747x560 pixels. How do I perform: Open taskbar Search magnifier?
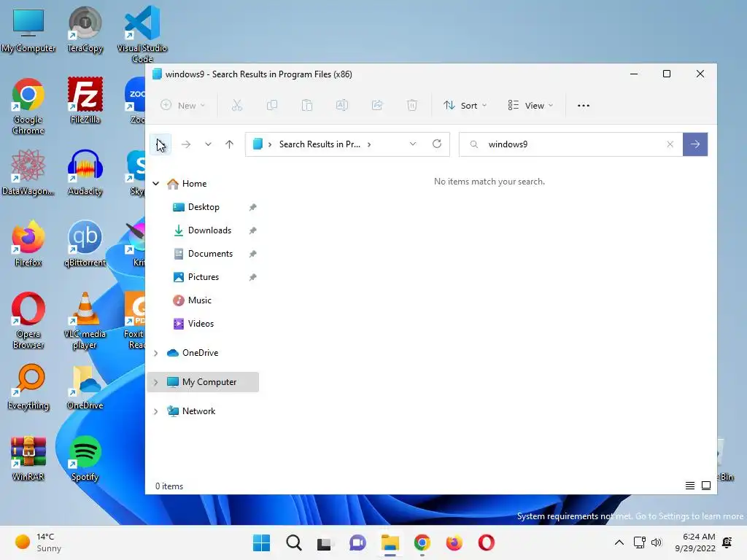pyautogui.click(x=294, y=542)
